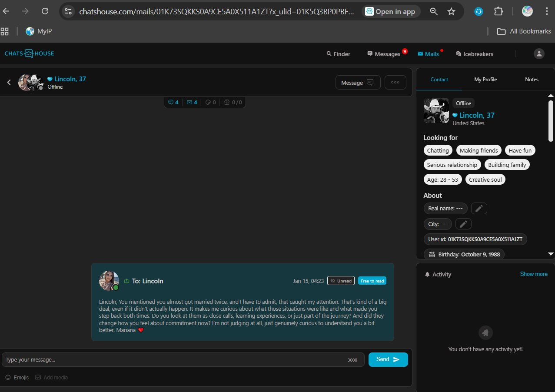Click the Creative soul tag
Image resolution: width=555 pixels, height=392 pixels.
tap(485, 179)
